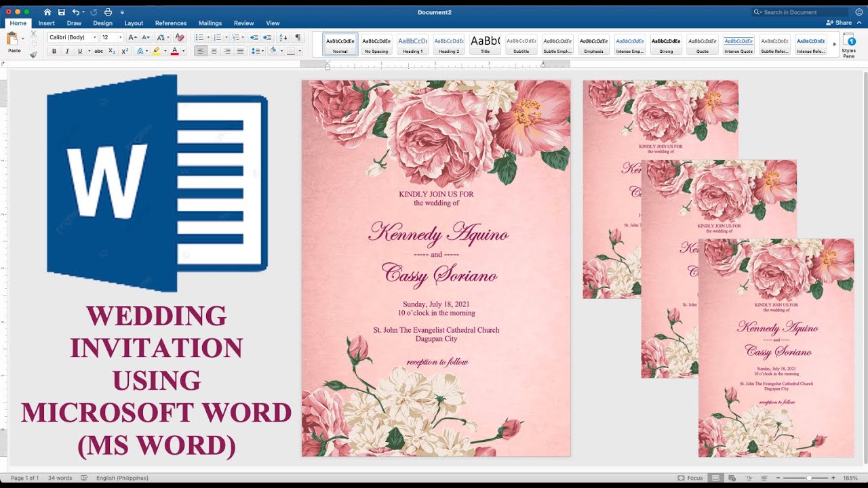Expand the styles gallery with the arrow
868x488 pixels.
(x=834, y=45)
